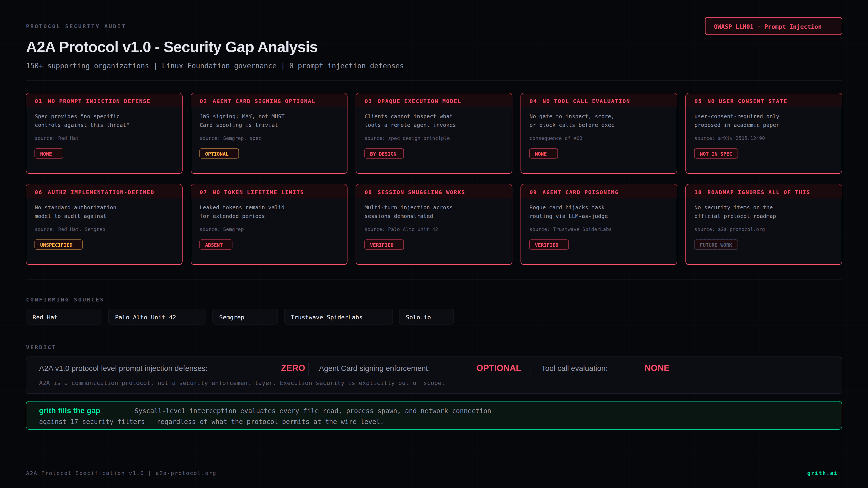Toggle the Palo Alto Unit 42 source filter

coord(157,317)
